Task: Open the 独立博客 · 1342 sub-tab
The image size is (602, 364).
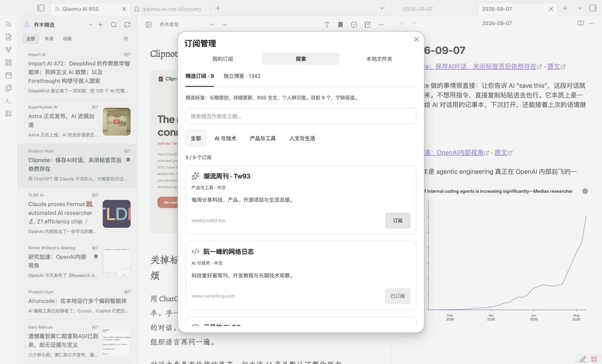Action: (x=242, y=76)
